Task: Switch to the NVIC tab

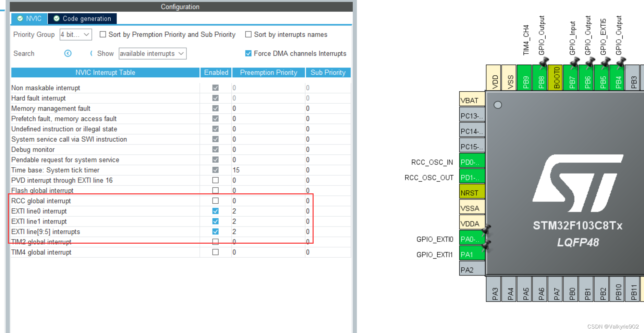Action: click(x=29, y=18)
